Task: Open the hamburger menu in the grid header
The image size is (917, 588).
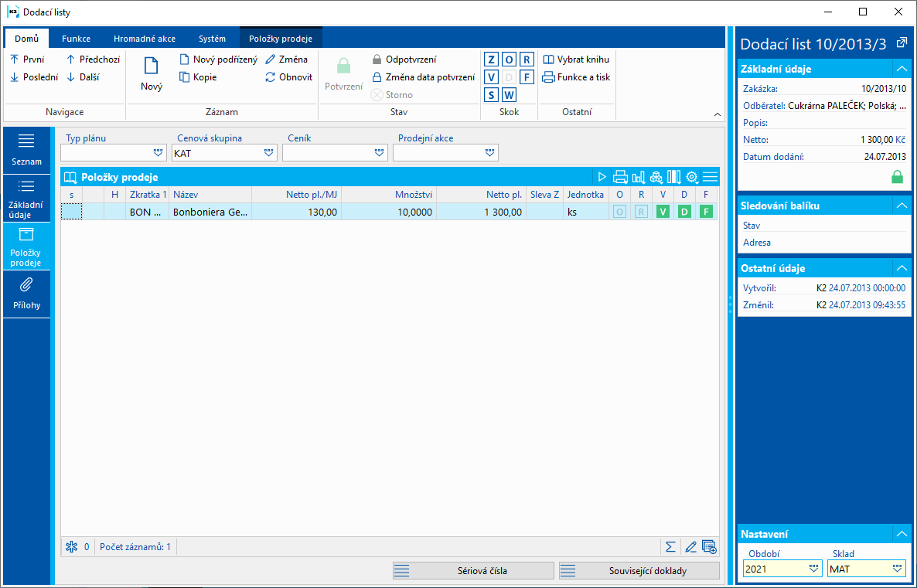Action: click(710, 176)
